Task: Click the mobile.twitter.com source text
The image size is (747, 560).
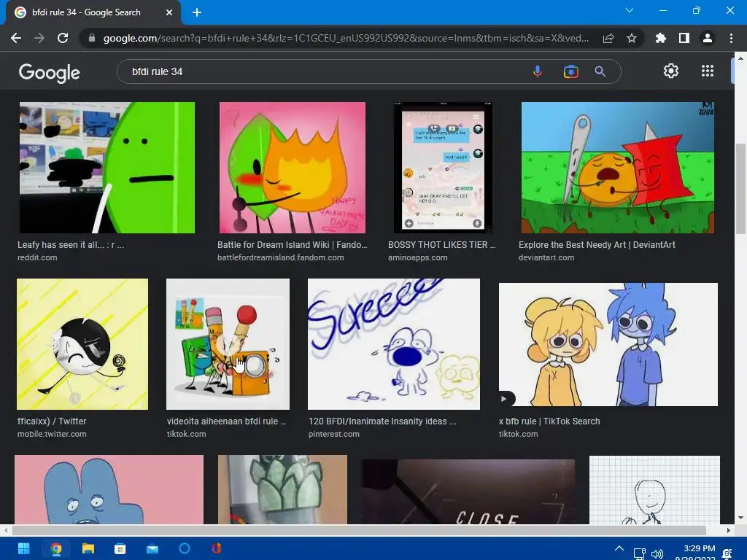Action: click(52, 435)
